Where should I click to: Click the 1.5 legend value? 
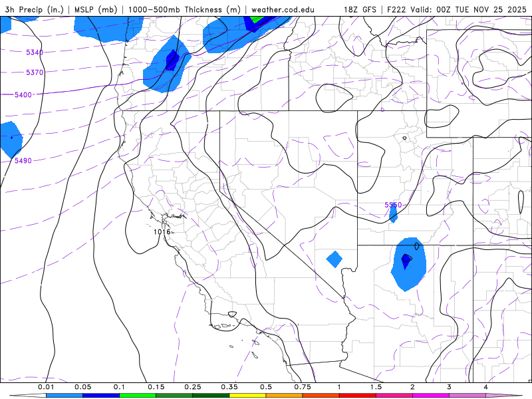point(376,387)
